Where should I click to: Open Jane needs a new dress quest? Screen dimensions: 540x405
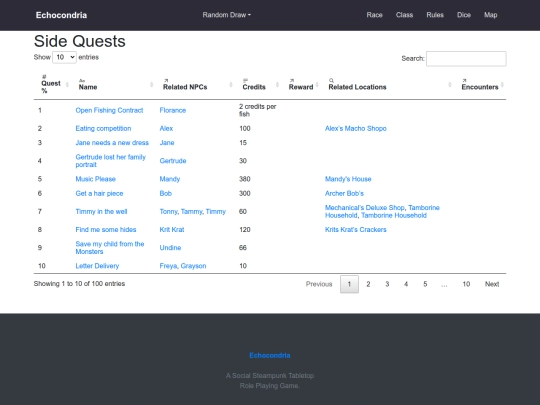point(112,143)
